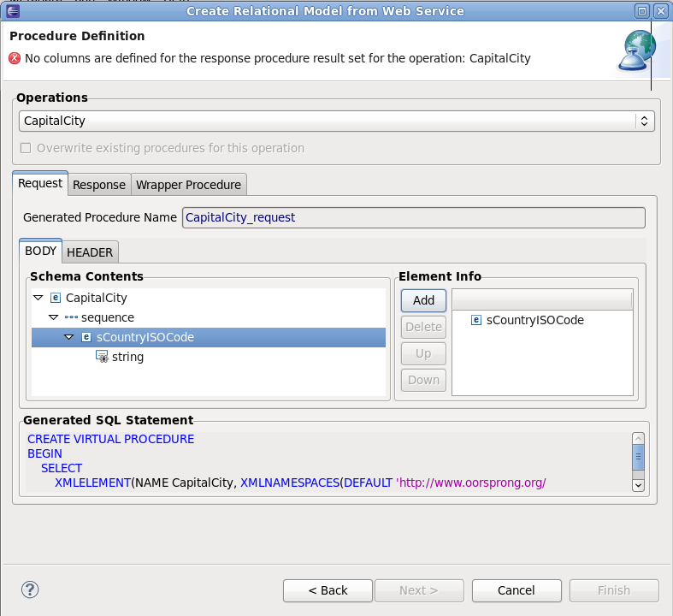This screenshot has height=616, width=673.
Task: Click the Generated Procedure Name field
Action: tap(414, 217)
